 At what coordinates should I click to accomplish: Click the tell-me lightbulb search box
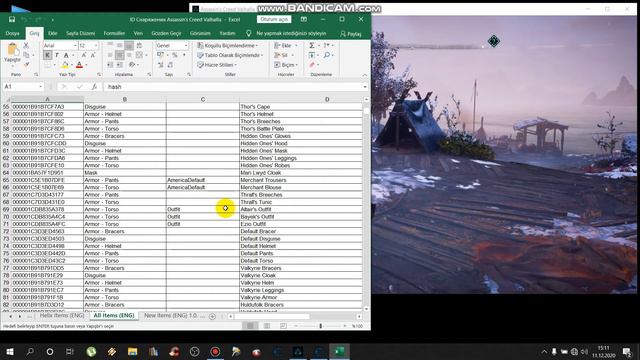(287, 33)
